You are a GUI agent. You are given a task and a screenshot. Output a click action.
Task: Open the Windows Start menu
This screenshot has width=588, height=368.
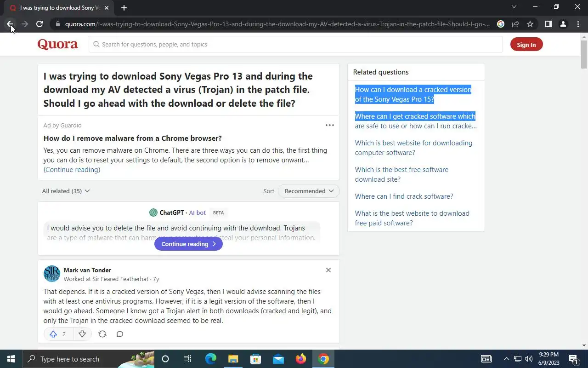11,359
